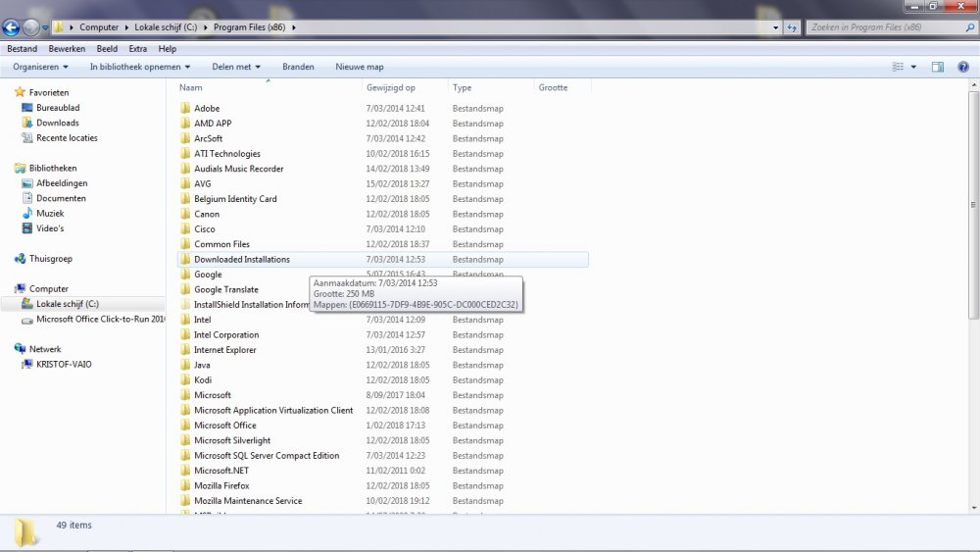Open the Muziek library
This screenshot has width=980, height=552.
pos(50,213)
